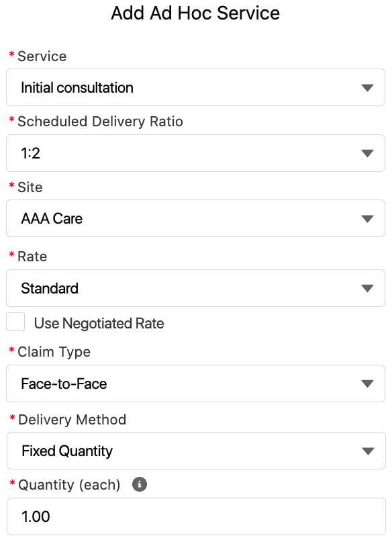The image size is (392, 540).
Task: Click the chevron arrow on the Rate field
Action: pos(368,287)
